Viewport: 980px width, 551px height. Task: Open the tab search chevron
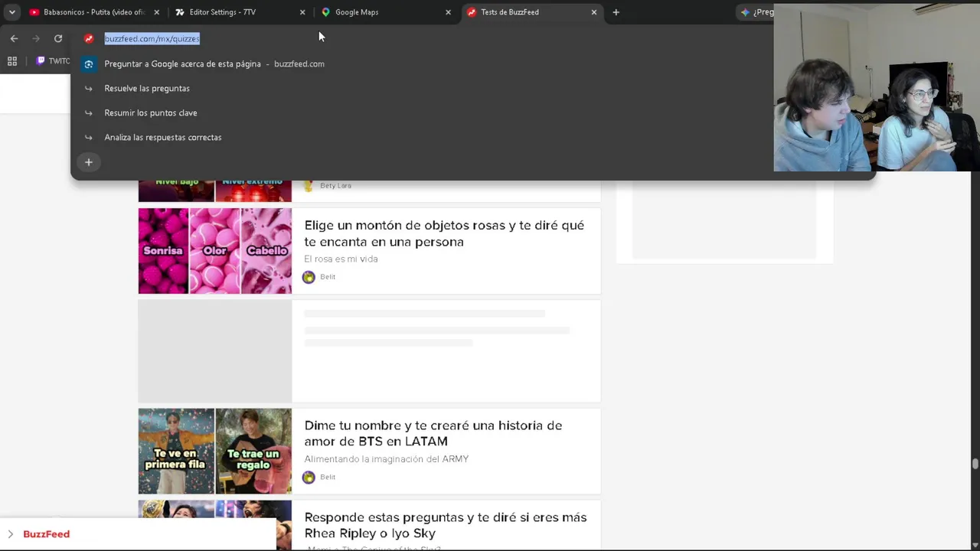(x=12, y=12)
